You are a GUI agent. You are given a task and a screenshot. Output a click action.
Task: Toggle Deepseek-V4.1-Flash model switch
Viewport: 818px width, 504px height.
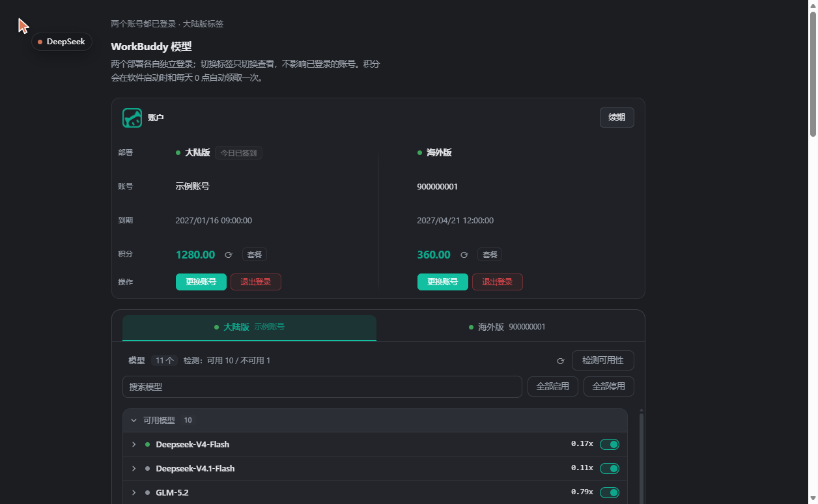coord(610,468)
